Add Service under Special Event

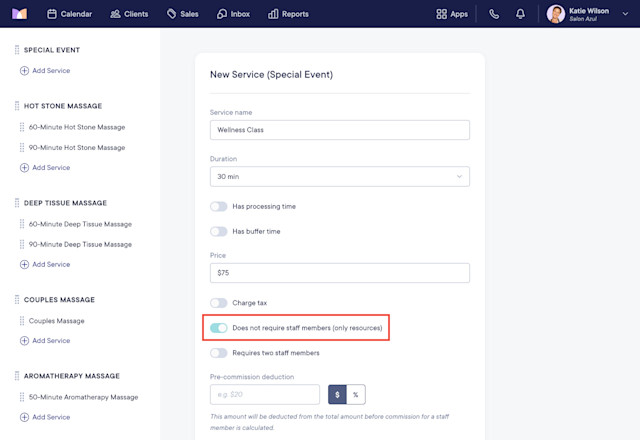(45, 71)
